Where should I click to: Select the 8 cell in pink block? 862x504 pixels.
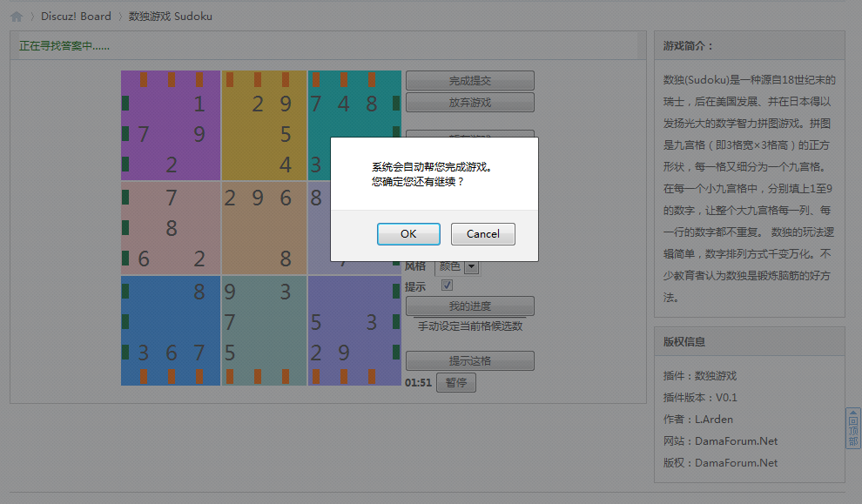(x=172, y=228)
